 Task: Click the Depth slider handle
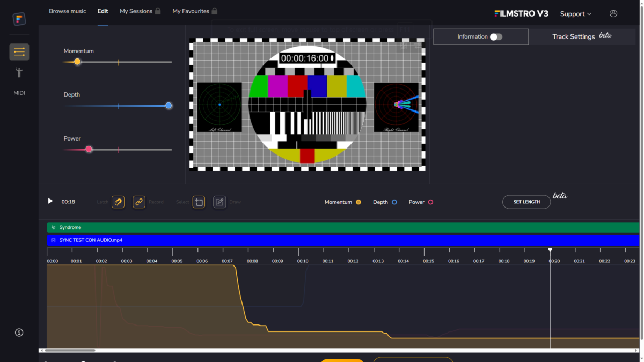click(169, 106)
